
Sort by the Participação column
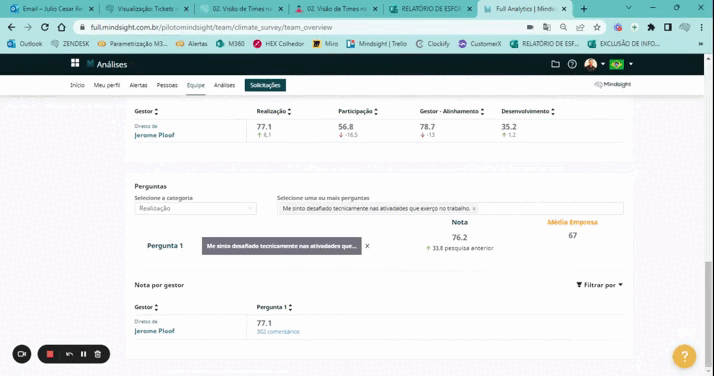pos(376,112)
